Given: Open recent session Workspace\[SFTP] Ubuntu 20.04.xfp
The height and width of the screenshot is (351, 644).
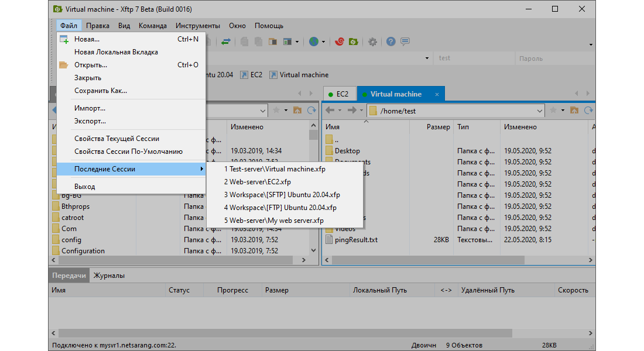Looking at the screenshot, I should click(285, 195).
